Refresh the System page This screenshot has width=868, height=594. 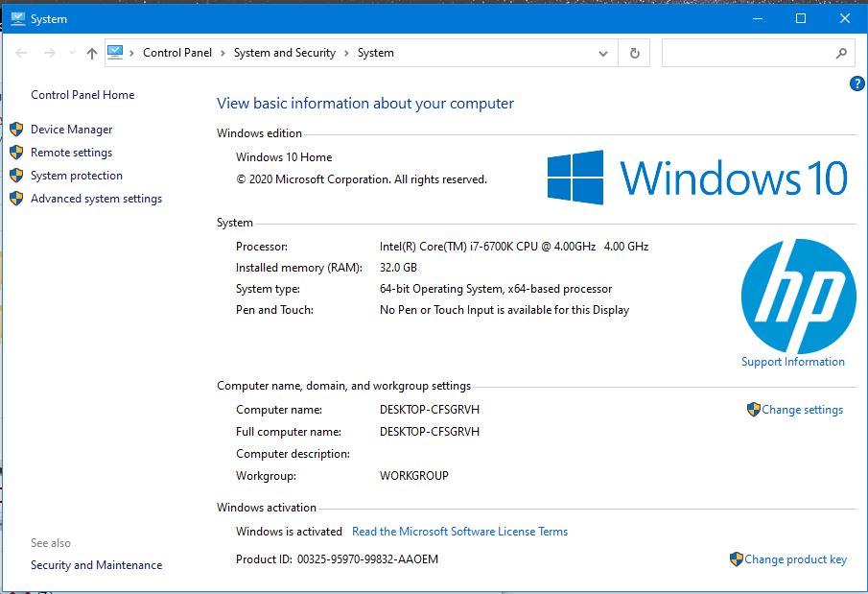634,53
